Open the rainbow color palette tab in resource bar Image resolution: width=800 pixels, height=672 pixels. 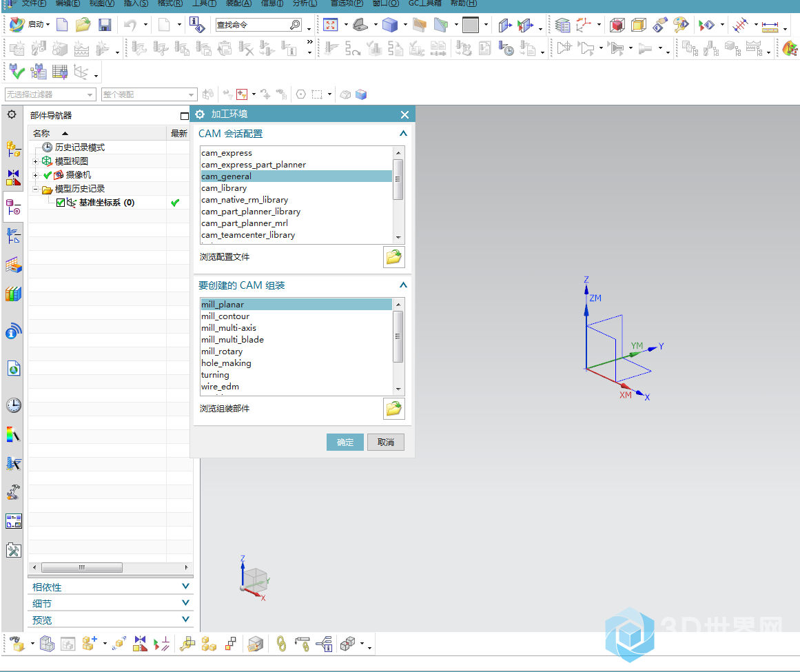[x=14, y=435]
